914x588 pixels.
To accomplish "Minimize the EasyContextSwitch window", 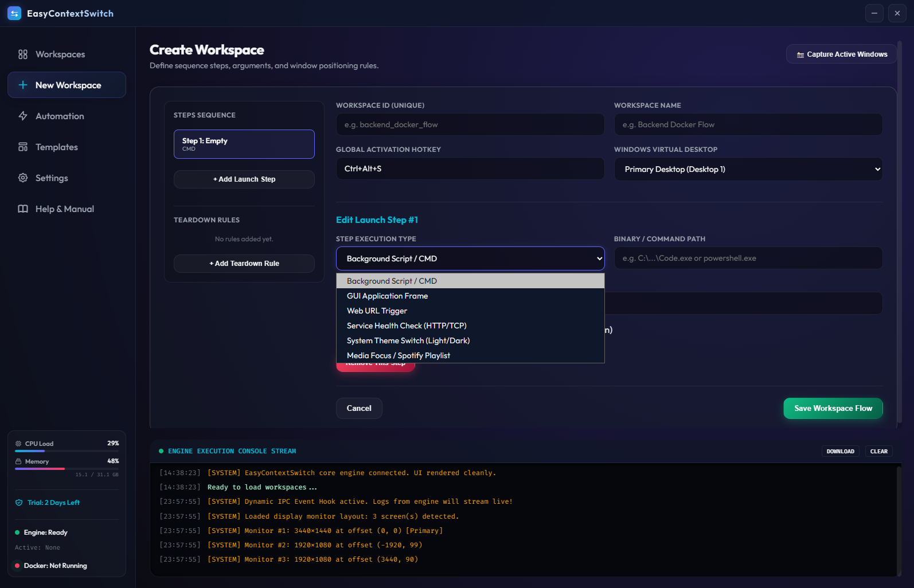I will point(874,13).
